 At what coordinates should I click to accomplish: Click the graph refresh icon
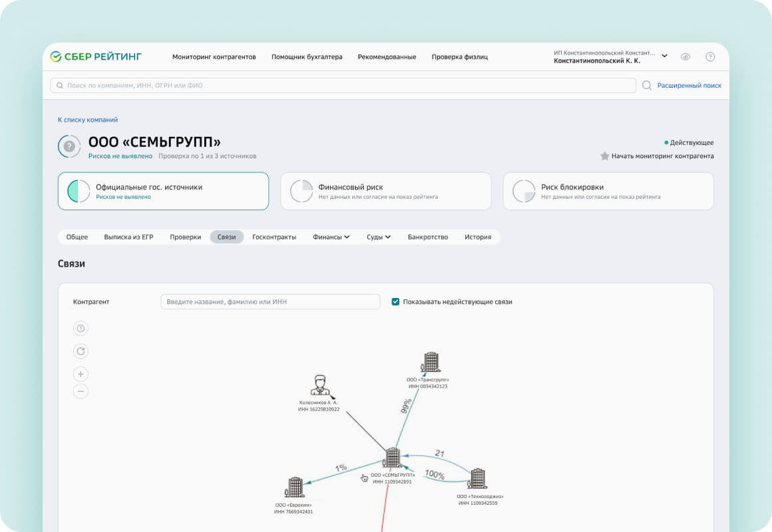81,351
